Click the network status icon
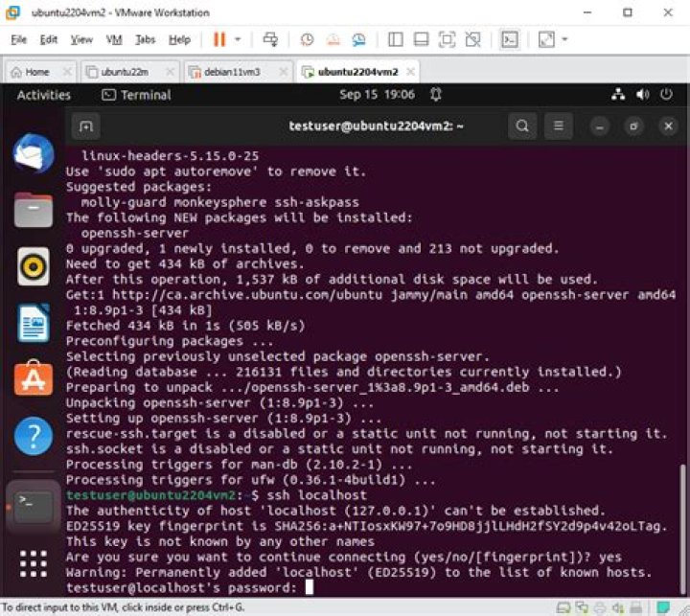 618,94
